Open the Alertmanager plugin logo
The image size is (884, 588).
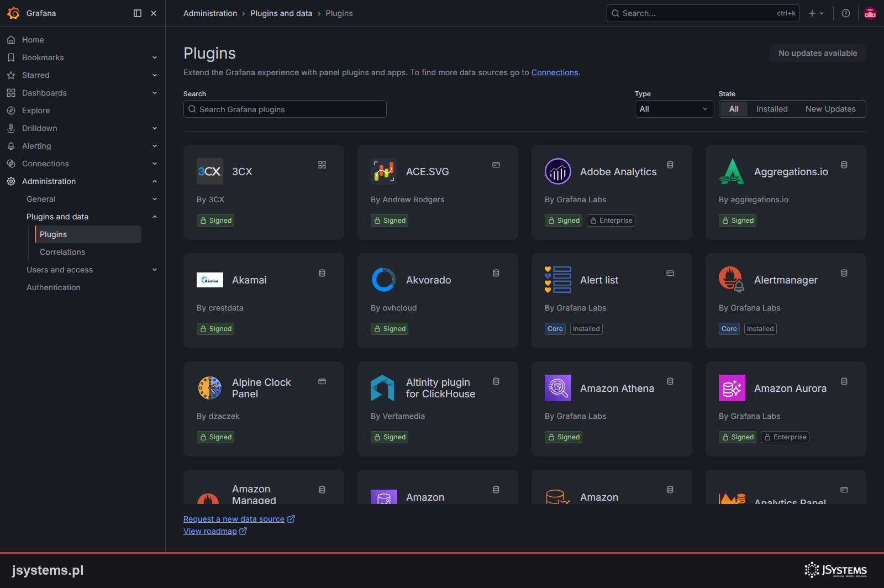[x=732, y=280]
